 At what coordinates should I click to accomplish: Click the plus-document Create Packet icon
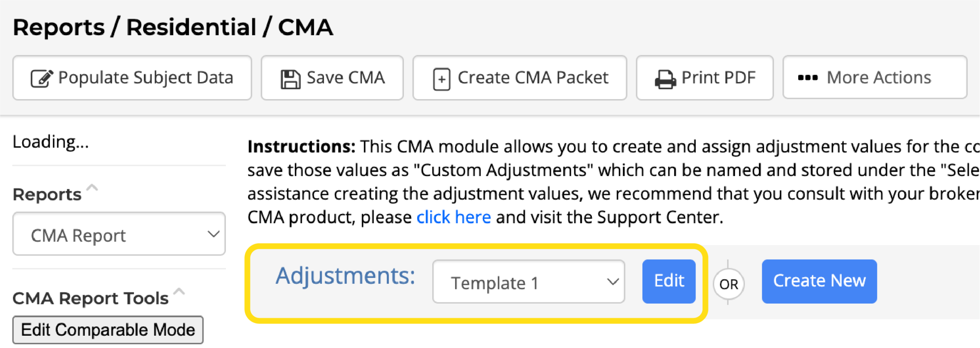tap(441, 79)
